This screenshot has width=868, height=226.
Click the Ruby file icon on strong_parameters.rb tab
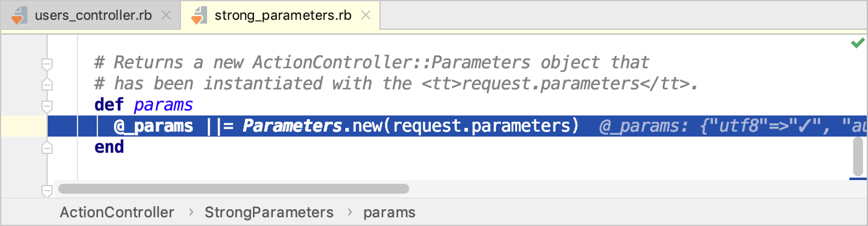[x=198, y=16]
